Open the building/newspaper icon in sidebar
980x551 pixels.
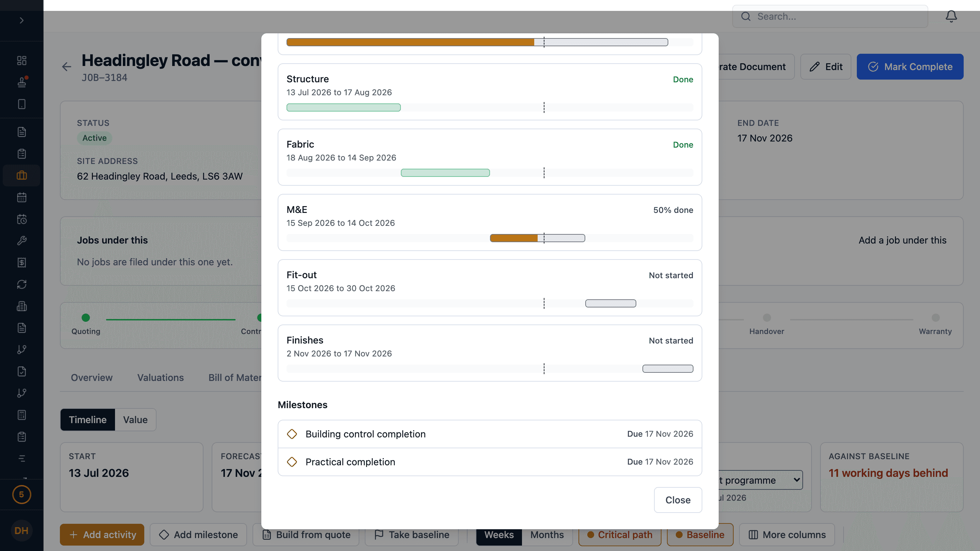(x=22, y=306)
